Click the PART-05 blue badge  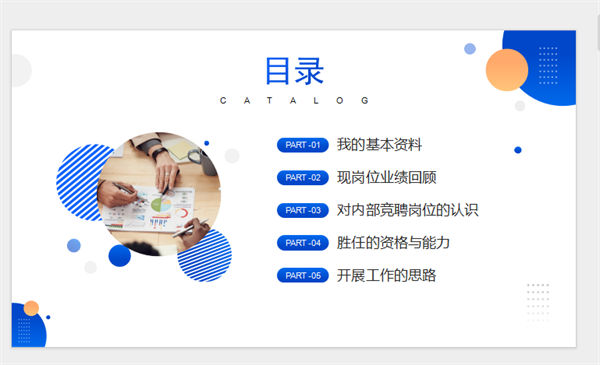303,275
